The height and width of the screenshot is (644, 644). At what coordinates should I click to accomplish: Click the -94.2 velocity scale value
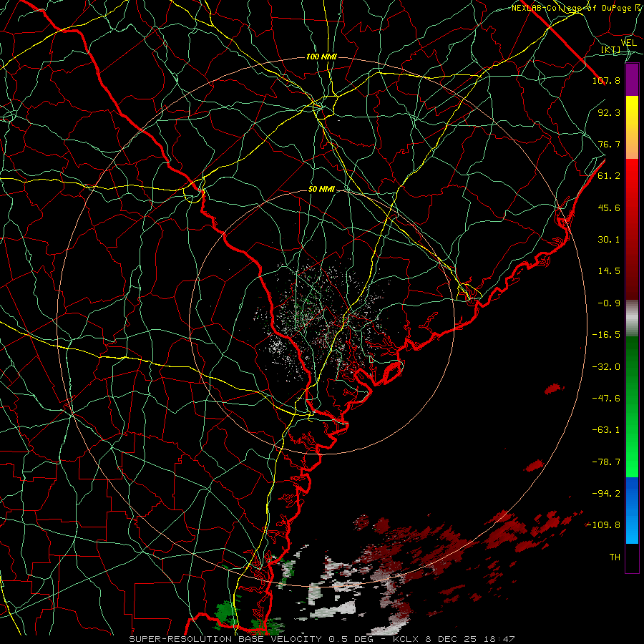[606, 494]
